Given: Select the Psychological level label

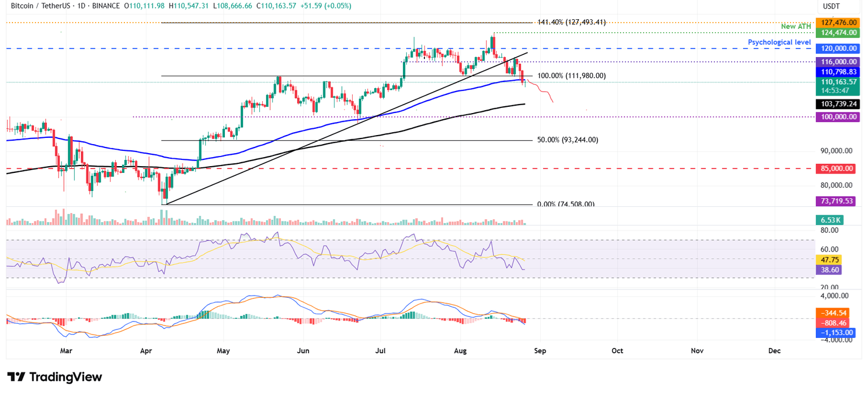Looking at the screenshot, I should coord(779,42).
